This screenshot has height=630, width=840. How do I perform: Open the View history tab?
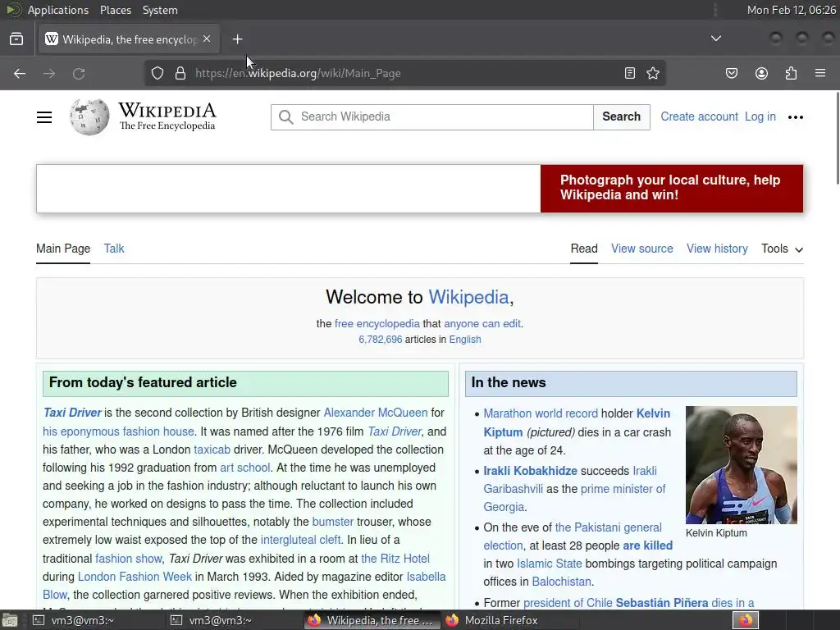pos(717,249)
